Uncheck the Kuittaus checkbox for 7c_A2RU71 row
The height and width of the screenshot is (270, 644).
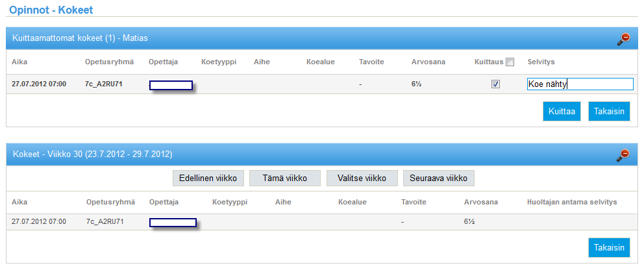(496, 84)
